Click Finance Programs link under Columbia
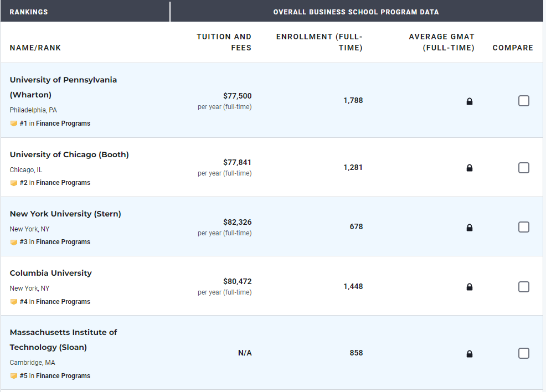 63,302
